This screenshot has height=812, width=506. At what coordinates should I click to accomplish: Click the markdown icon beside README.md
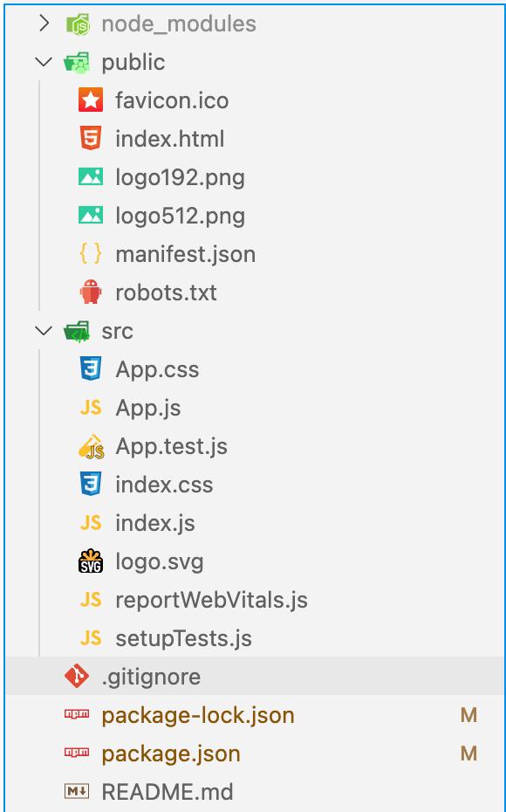tap(77, 791)
